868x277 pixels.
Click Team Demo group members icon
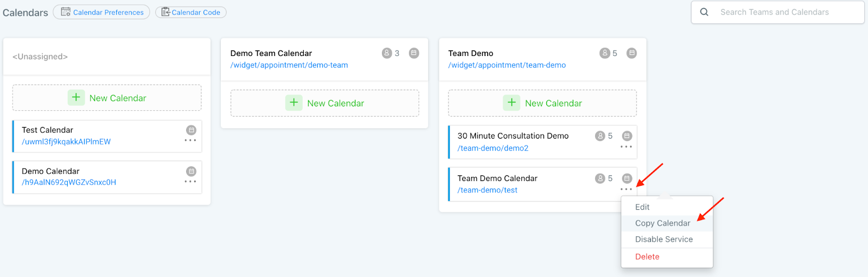(x=604, y=53)
